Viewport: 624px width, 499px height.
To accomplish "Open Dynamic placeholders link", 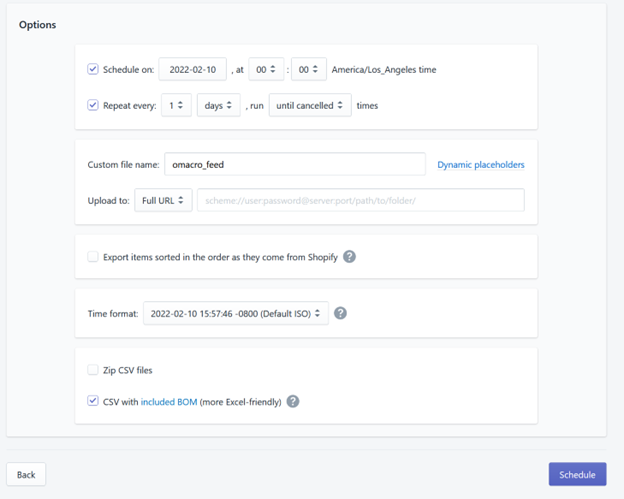I will [481, 165].
